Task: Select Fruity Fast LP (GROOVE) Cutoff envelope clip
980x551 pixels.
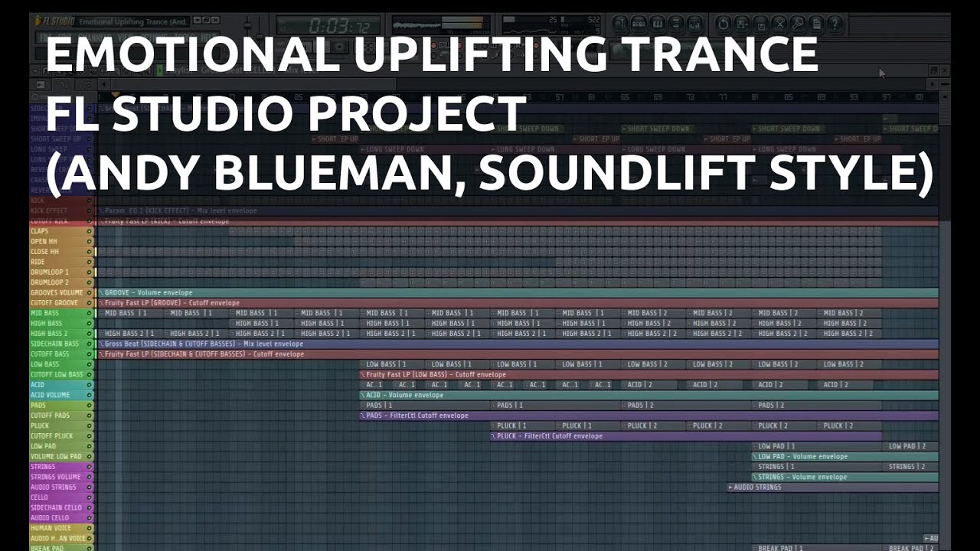Action: click(x=518, y=303)
